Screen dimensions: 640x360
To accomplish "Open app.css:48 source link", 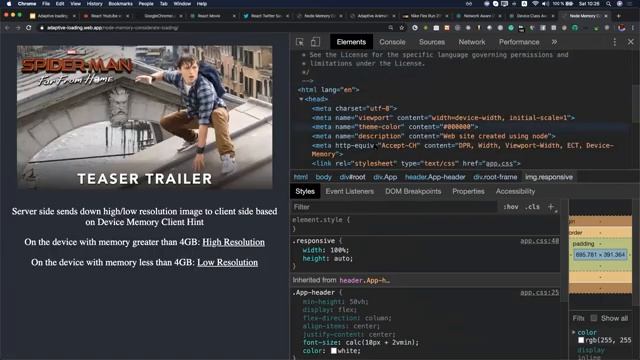I will [x=539, y=241].
